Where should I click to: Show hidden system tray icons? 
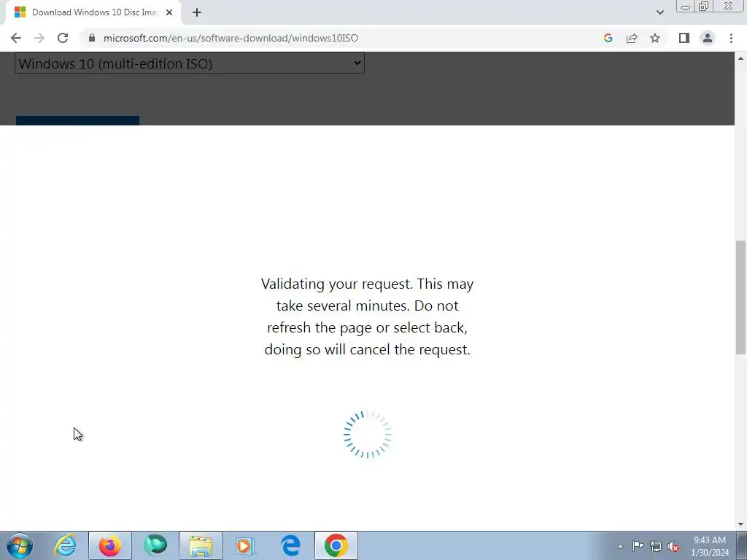[x=620, y=546]
